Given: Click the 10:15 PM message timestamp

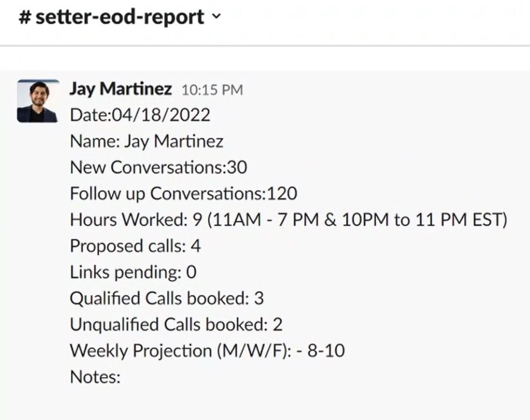Looking at the screenshot, I should [x=212, y=90].
